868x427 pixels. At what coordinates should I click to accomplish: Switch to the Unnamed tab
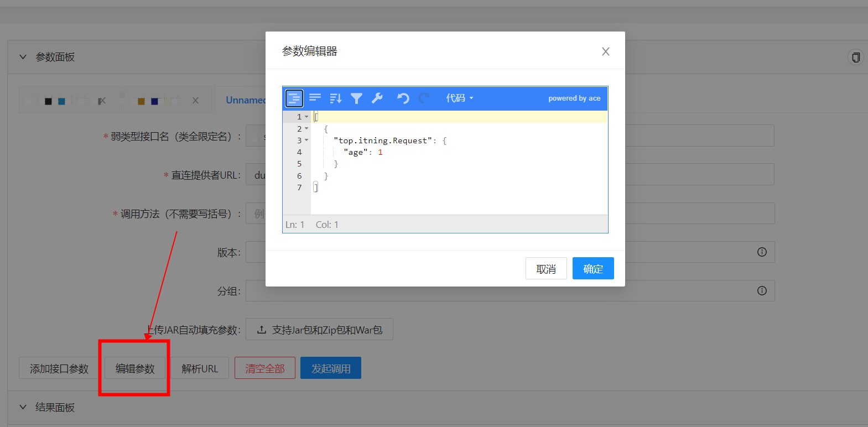click(246, 100)
